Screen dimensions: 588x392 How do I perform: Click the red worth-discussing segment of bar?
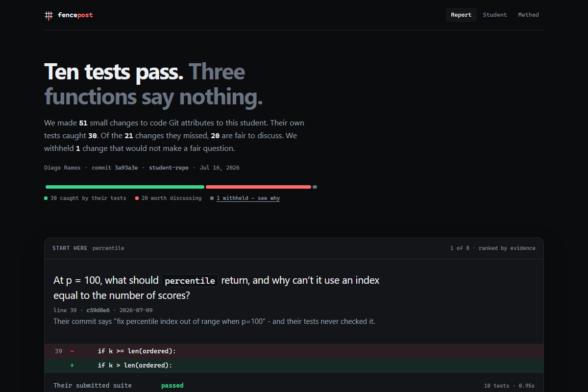click(x=258, y=187)
